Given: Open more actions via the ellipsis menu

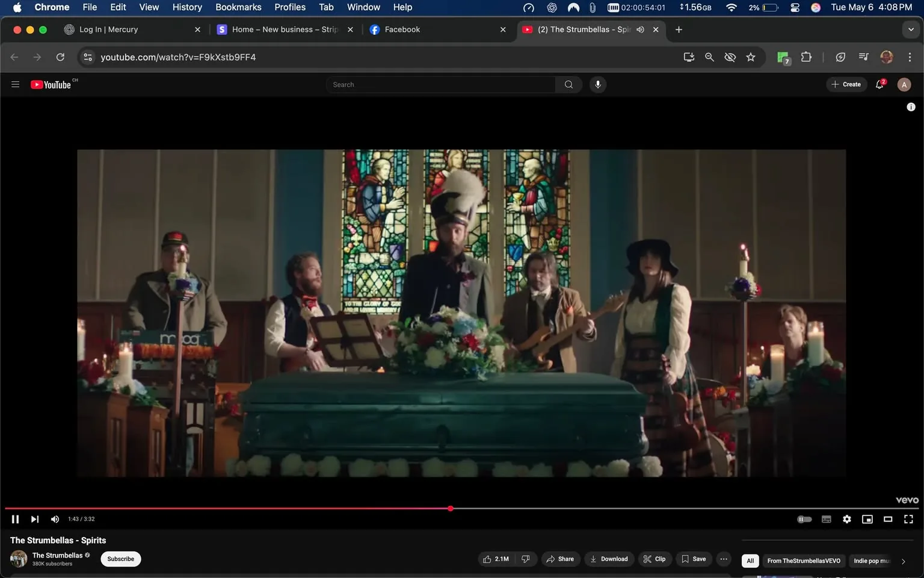Looking at the screenshot, I should point(723,559).
